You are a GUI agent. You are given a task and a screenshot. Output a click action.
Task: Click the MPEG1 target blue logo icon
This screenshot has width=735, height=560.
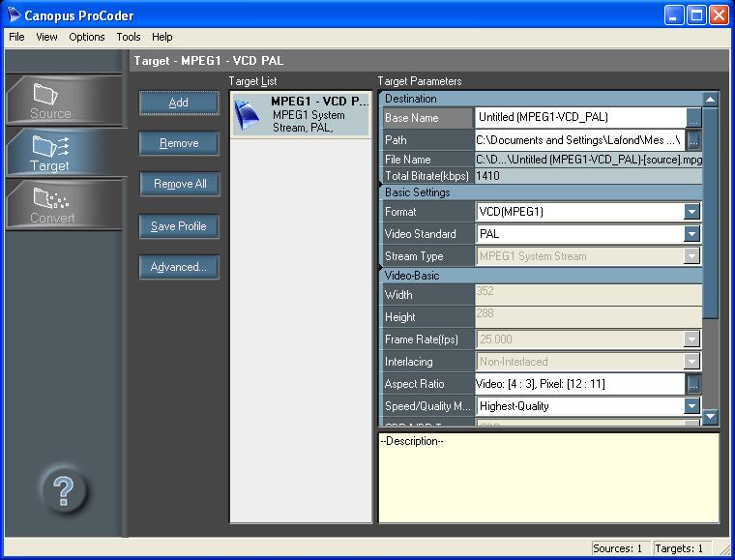coord(247,115)
